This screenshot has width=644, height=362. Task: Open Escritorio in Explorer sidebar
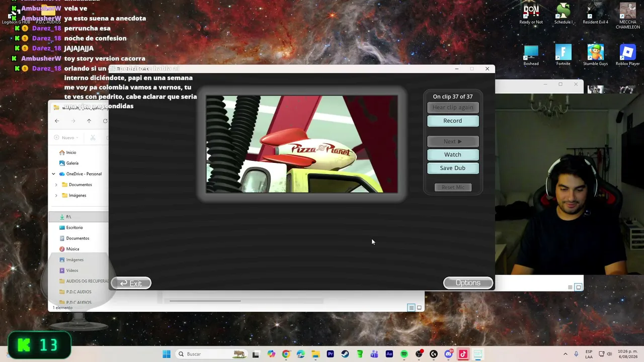71,227
